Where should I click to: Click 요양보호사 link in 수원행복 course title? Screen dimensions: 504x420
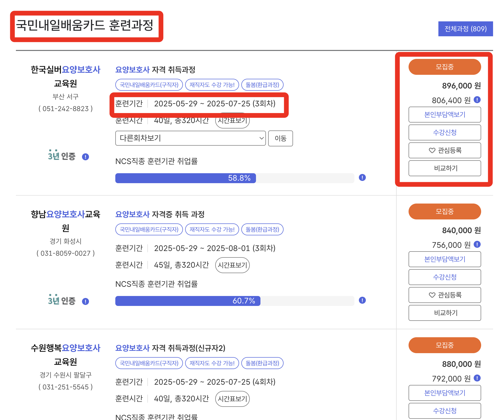132,349
